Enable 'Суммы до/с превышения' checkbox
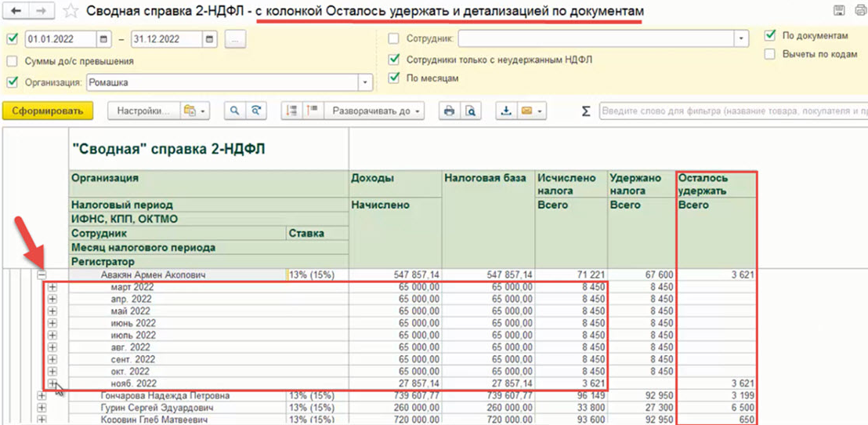Viewport: 868px width, 425px height. [x=12, y=61]
